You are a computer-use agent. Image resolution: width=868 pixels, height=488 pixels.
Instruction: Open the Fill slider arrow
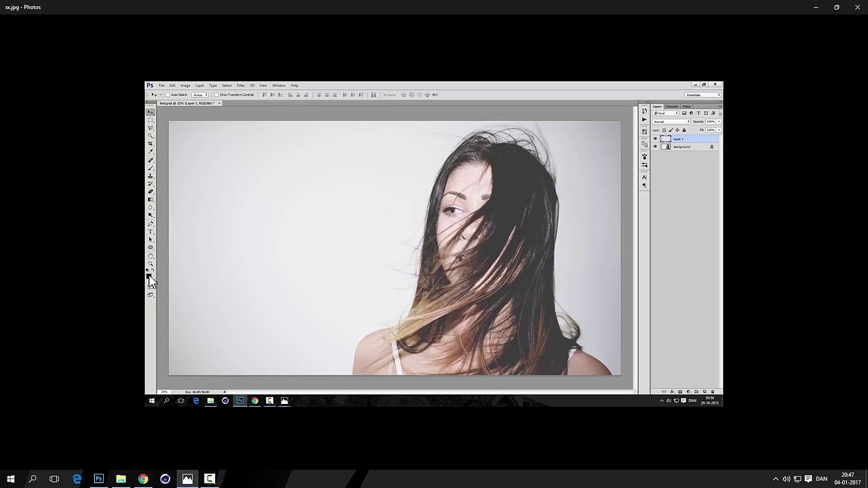point(719,130)
